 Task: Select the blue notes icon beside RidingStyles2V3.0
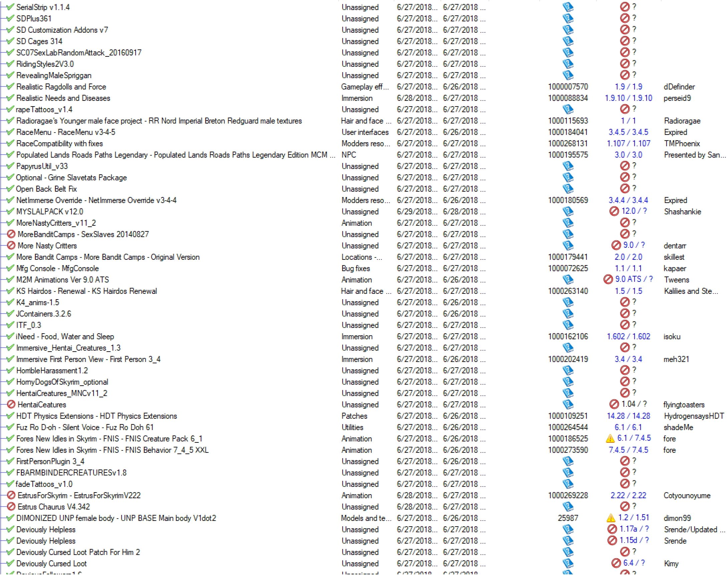click(568, 64)
